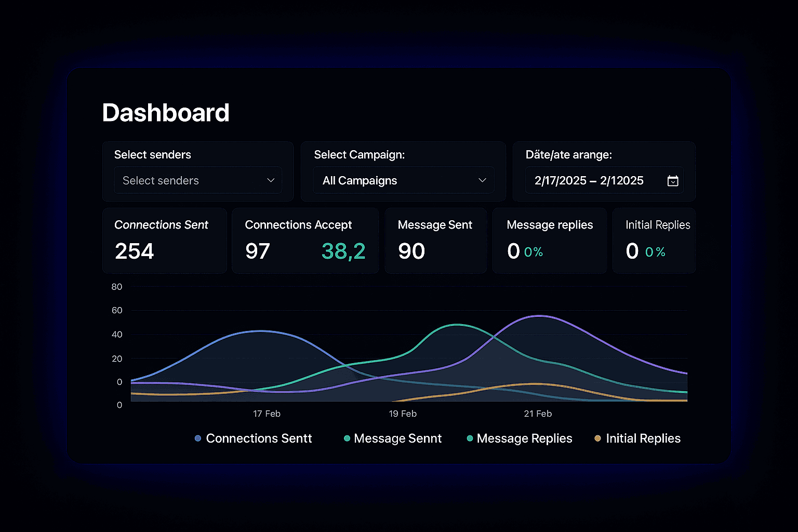This screenshot has width=798, height=532.
Task: Select the Connections Accept value 97
Action: (258, 251)
